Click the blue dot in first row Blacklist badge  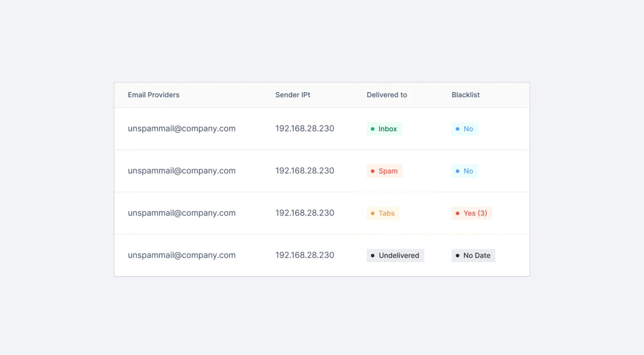[x=457, y=129]
